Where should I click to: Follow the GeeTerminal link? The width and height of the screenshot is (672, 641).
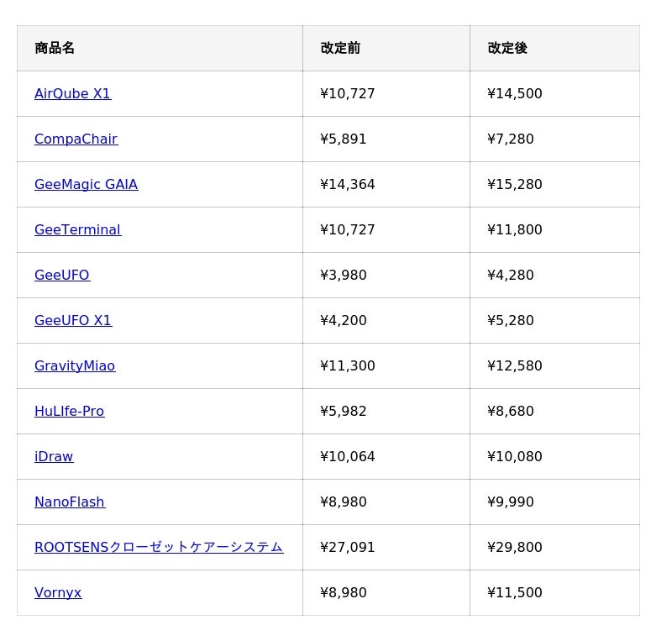77,229
